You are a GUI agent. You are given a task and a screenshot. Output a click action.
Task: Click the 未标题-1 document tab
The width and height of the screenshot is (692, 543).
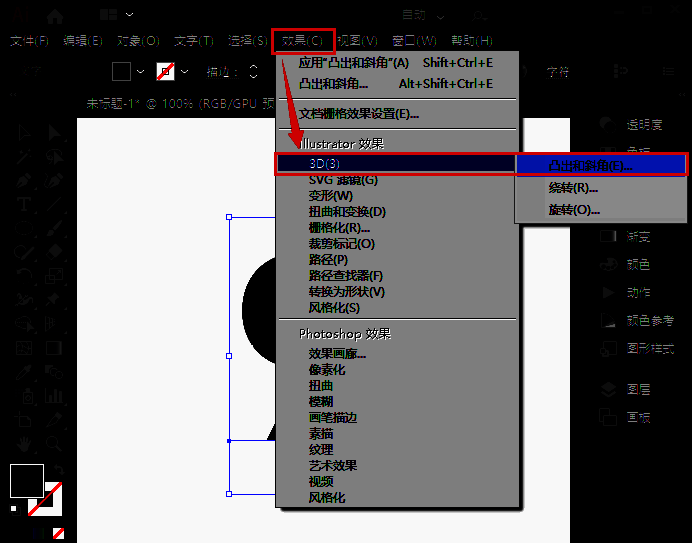pyautogui.click(x=115, y=103)
